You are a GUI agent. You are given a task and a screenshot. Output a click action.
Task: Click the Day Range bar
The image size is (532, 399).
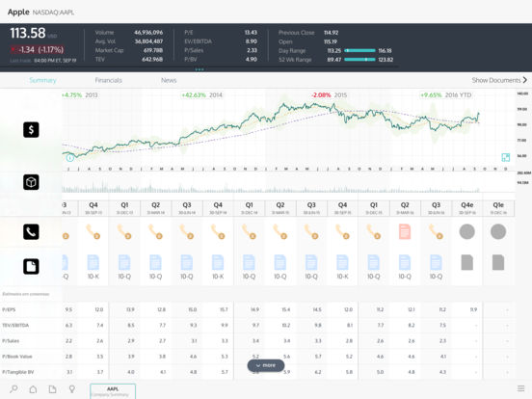pyautogui.click(x=359, y=50)
